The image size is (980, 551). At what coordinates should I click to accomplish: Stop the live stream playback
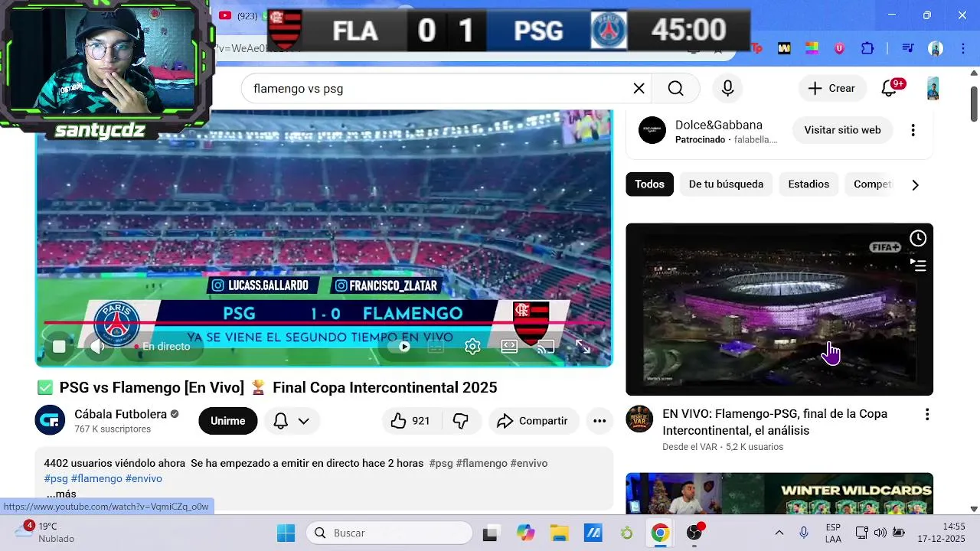59,347
